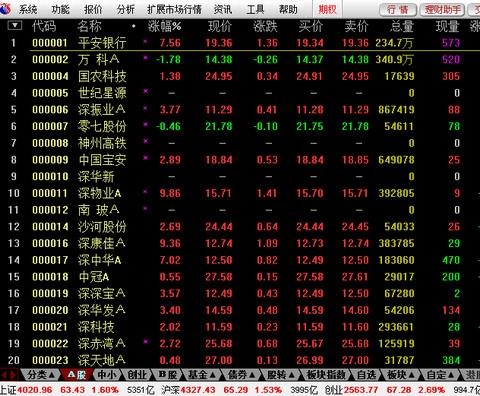This screenshot has height=396, width=480.
Task: Open the 资讯 menu
Action: coord(223,9)
